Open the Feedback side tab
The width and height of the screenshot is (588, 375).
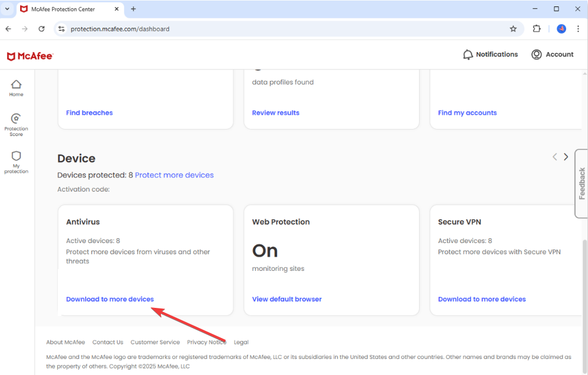coord(582,183)
